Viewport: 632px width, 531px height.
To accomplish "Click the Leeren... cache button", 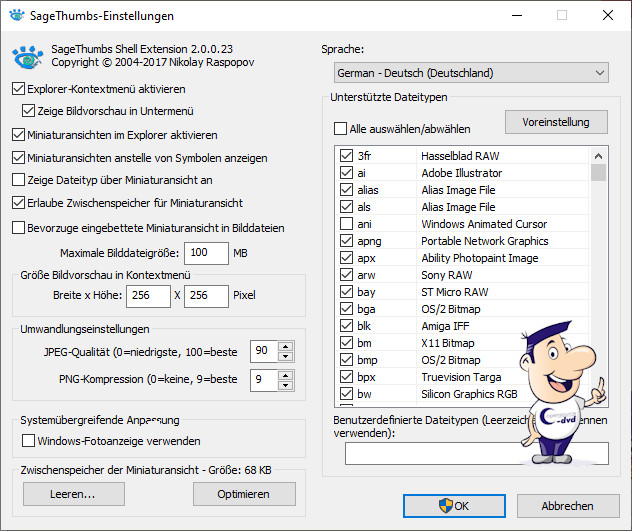I will (74, 494).
